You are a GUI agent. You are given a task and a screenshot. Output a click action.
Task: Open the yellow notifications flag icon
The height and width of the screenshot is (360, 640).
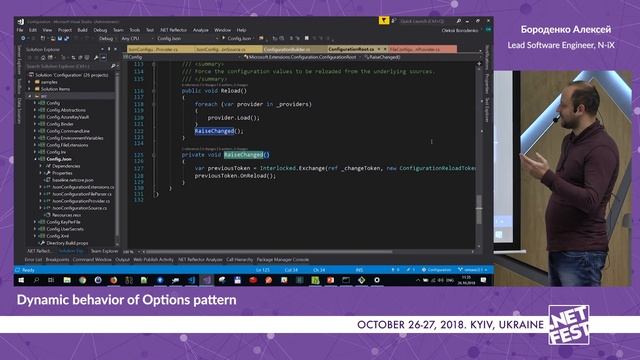[x=384, y=20]
